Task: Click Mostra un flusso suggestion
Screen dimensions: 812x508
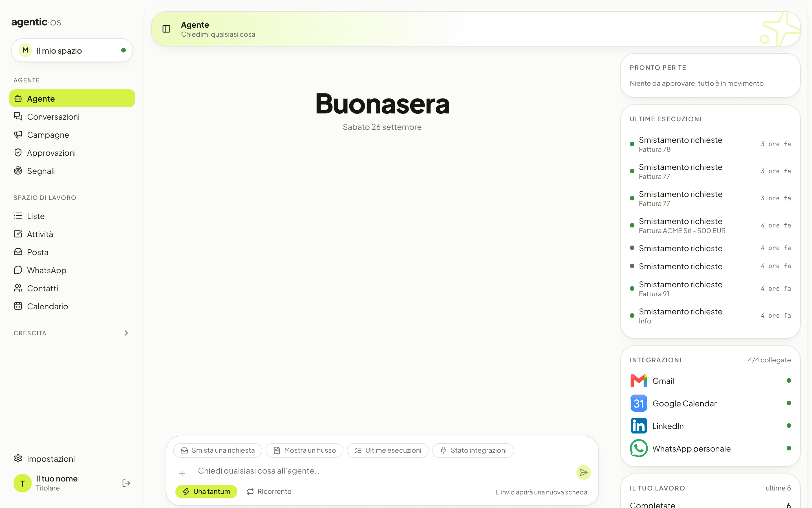Action: [304, 450]
